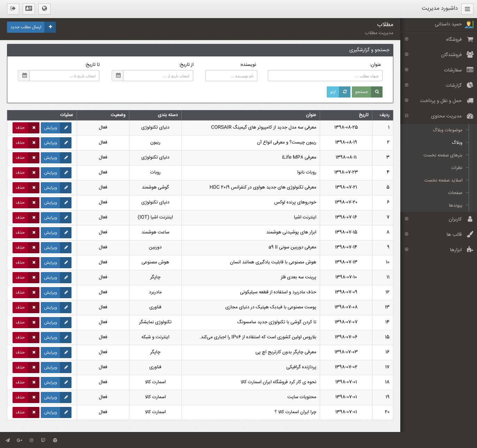This screenshot has width=477, height=448.
Task: Click the globe icon in top bar
Action: (44, 9)
